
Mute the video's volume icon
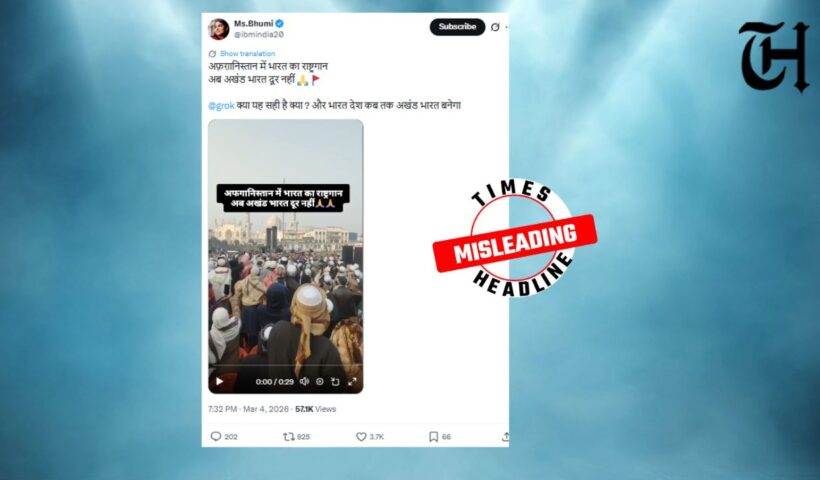click(x=304, y=382)
